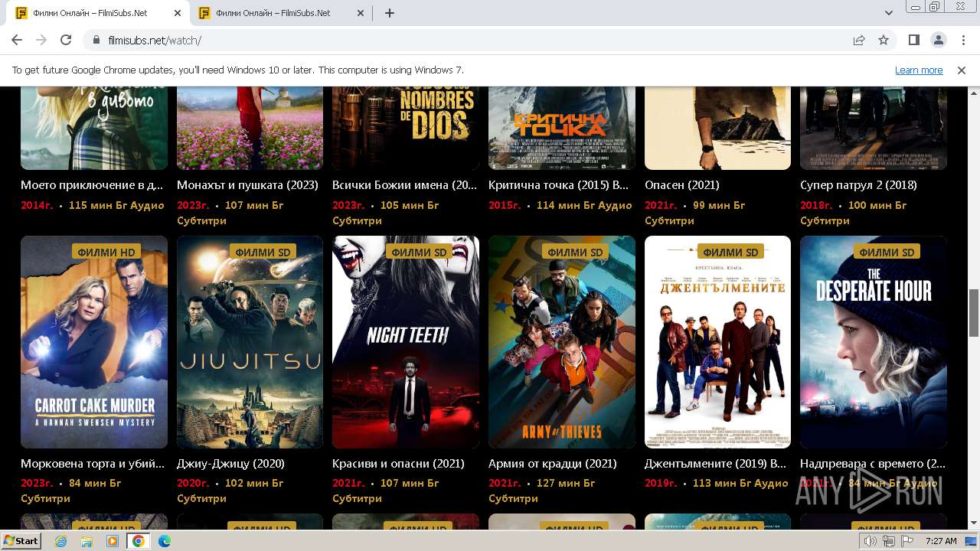Click the browser forward arrow
This screenshot has height=551, width=980.
41,40
